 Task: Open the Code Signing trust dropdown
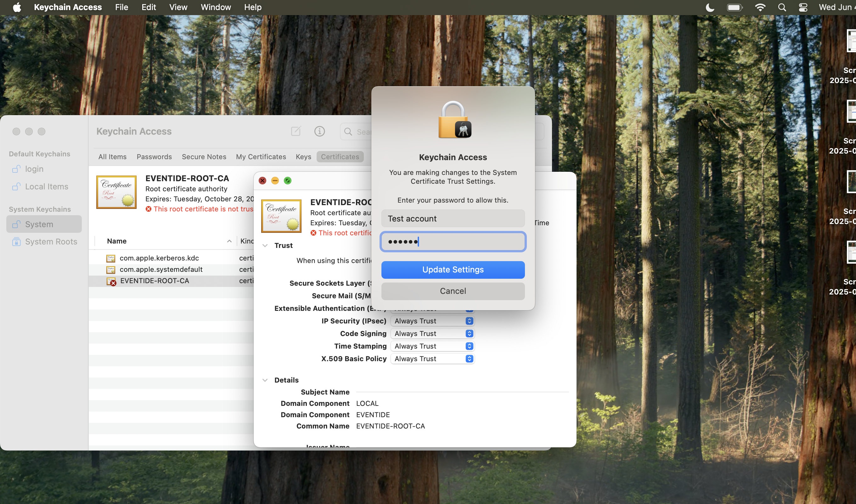(x=432, y=333)
